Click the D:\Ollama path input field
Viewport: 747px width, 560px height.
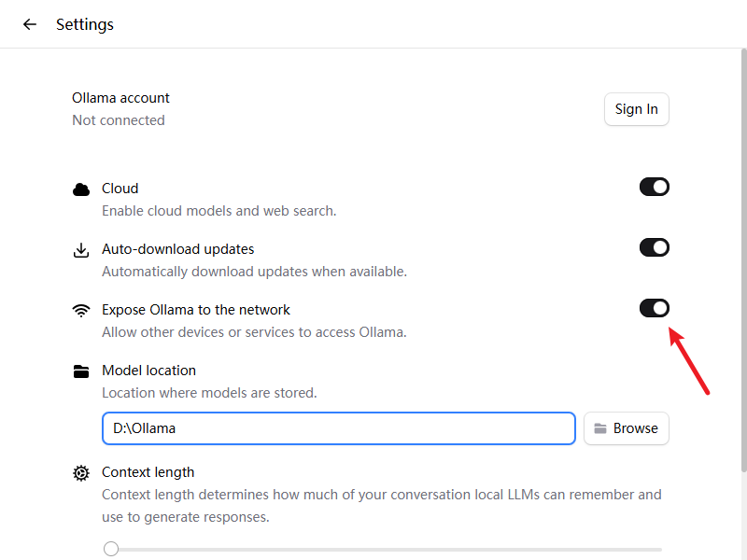(339, 428)
